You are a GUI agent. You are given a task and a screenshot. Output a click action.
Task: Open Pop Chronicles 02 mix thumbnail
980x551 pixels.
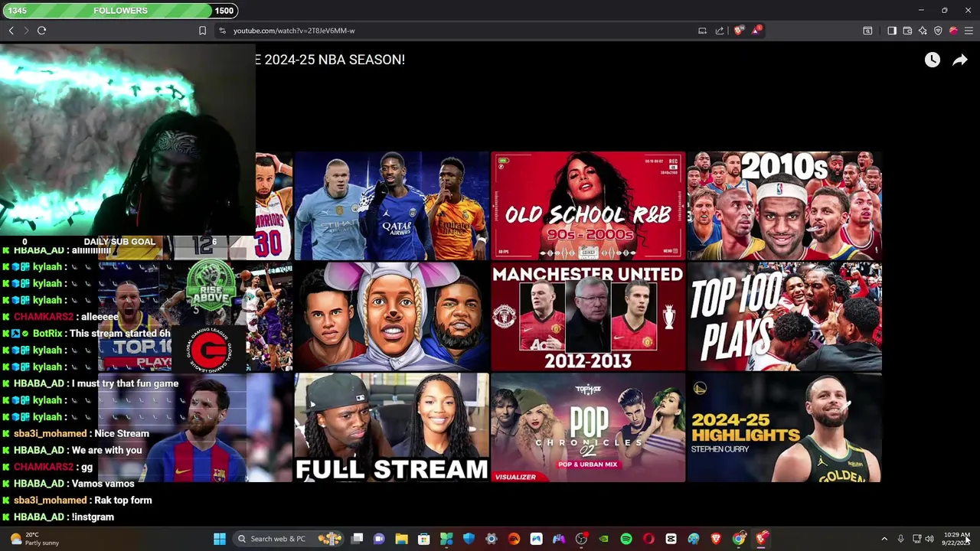(x=588, y=428)
